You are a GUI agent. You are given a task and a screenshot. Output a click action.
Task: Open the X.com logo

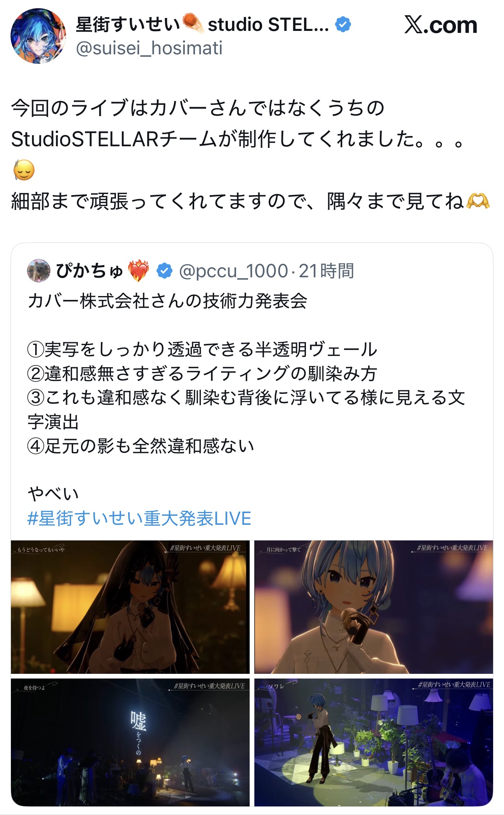[x=441, y=25]
